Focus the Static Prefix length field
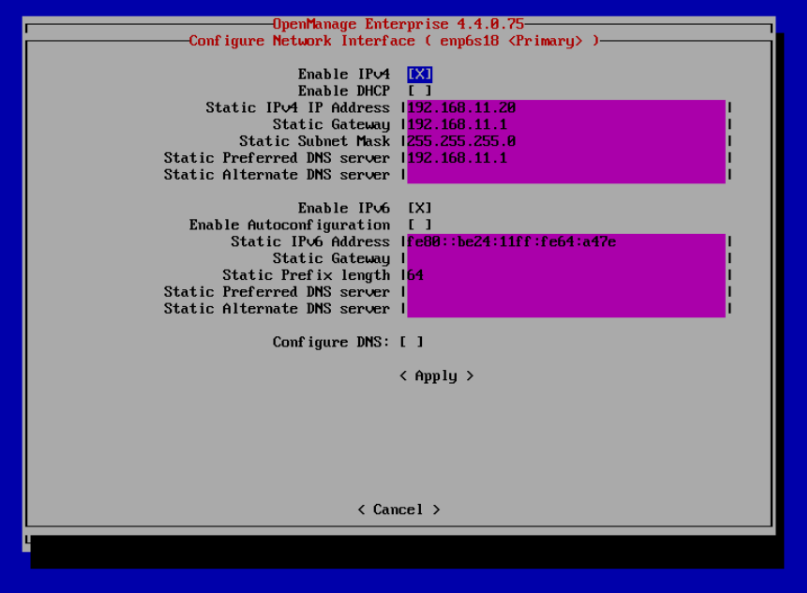 [566, 275]
